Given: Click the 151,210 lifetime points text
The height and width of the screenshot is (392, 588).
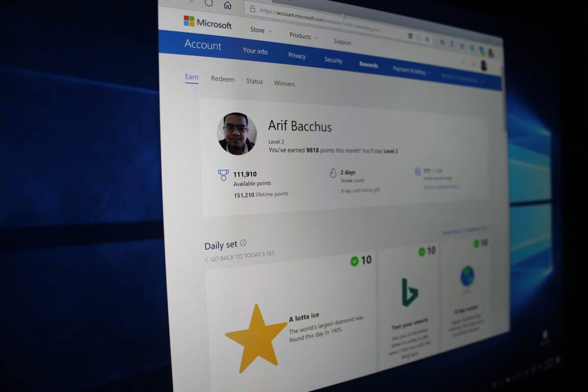Looking at the screenshot, I should click(261, 194).
